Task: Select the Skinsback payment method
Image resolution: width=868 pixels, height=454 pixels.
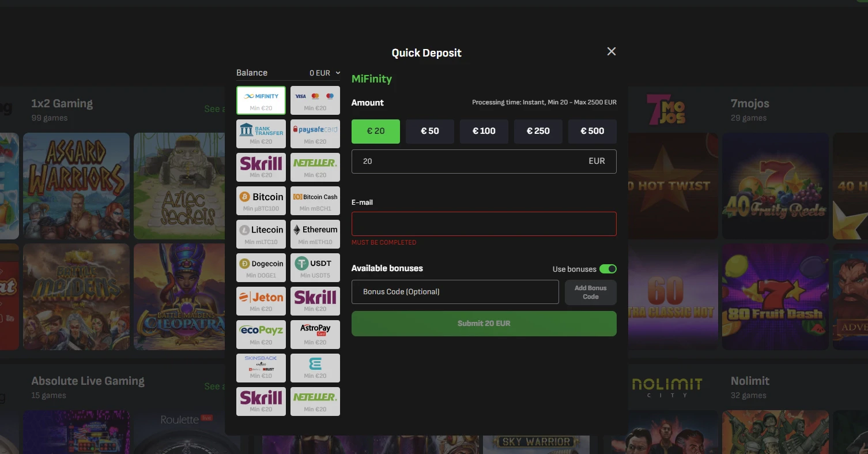Action: point(261,368)
